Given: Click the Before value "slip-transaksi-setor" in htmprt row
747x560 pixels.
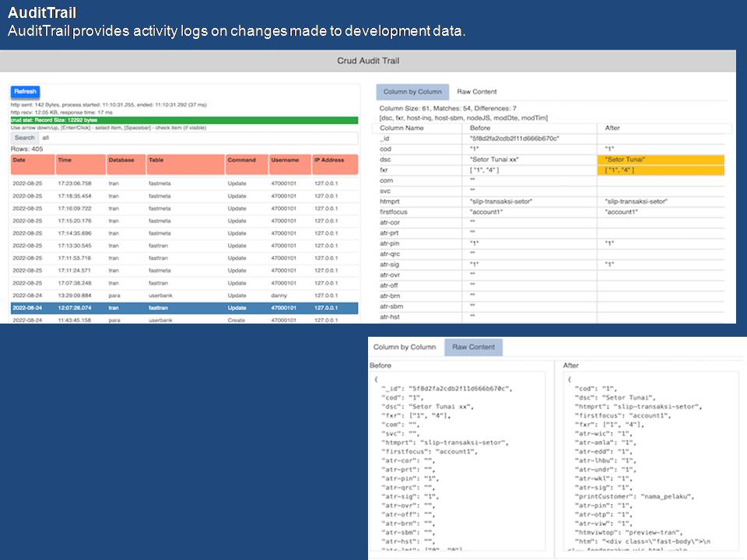Looking at the screenshot, I should 501,201.
